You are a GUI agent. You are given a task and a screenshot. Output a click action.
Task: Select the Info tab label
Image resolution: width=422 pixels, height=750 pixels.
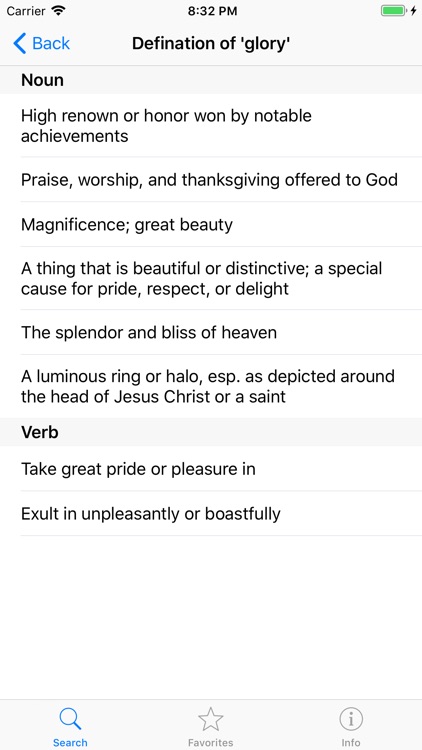351,742
